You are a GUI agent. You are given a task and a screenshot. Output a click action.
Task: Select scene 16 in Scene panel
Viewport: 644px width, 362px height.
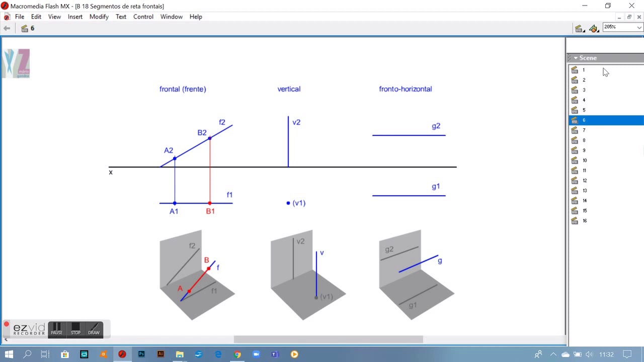[606, 221]
